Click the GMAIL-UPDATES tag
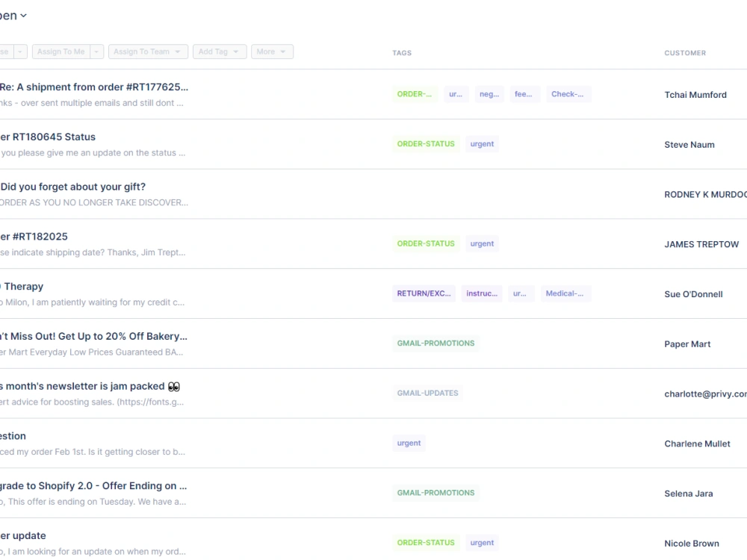This screenshot has height=560, width=747. [428, 393]
